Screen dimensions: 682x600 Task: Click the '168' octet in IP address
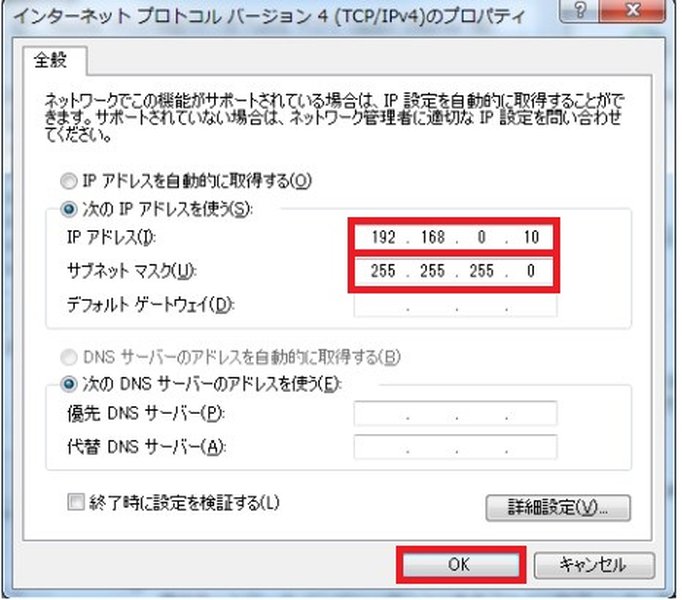(x=433, y=237)
